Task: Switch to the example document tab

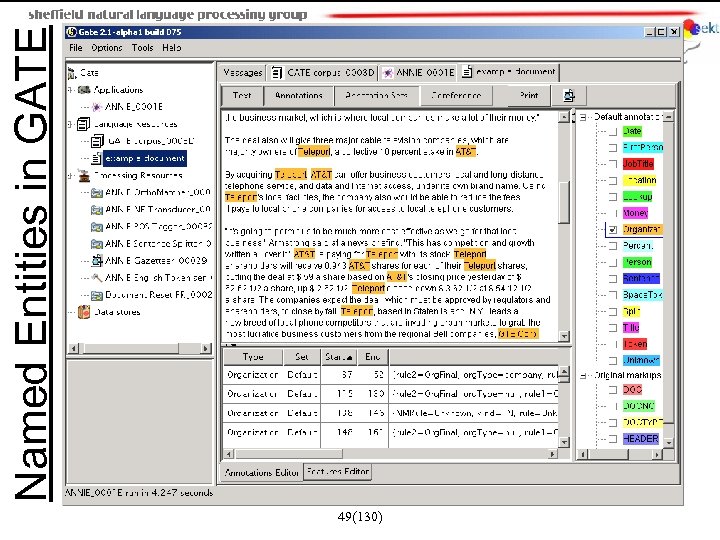Action: [509, 72]
